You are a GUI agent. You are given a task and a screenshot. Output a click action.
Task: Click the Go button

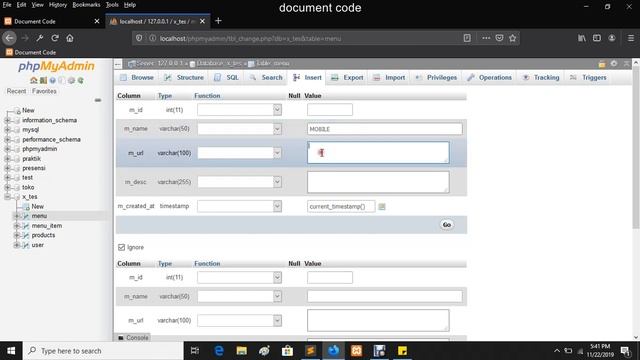(x=447, y=225)
